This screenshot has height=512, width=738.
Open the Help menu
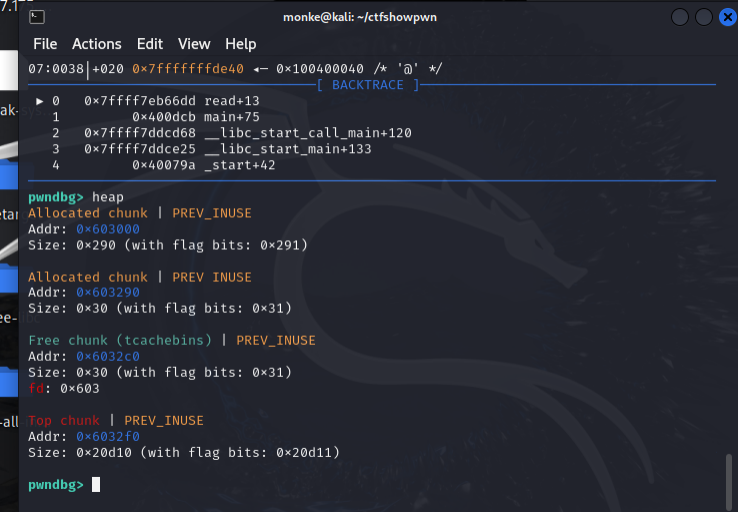[x=240, y=44]
